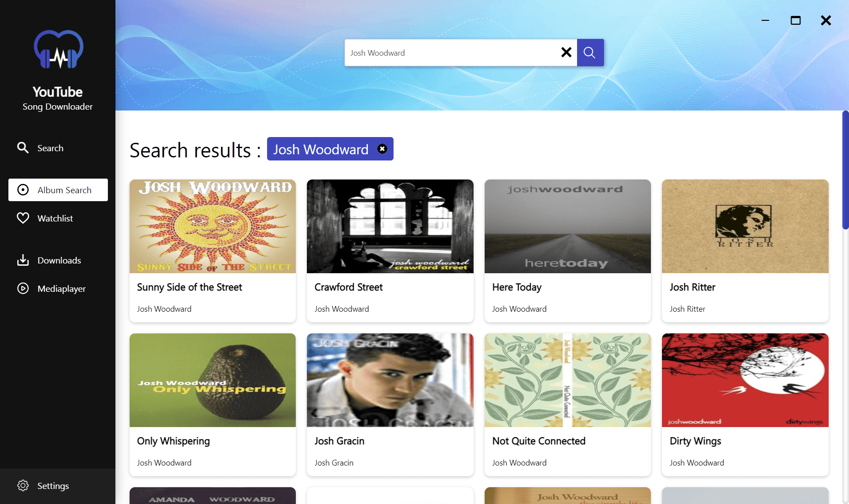Click the Josh Gracin album title
849x504 pixels.
(339, 441)
